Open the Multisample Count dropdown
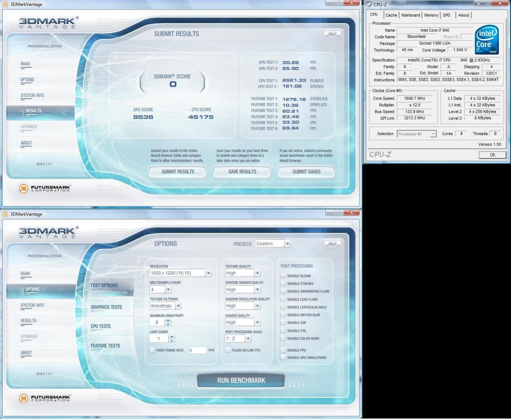The image size is (511, 420). click(x=168, y=290)
